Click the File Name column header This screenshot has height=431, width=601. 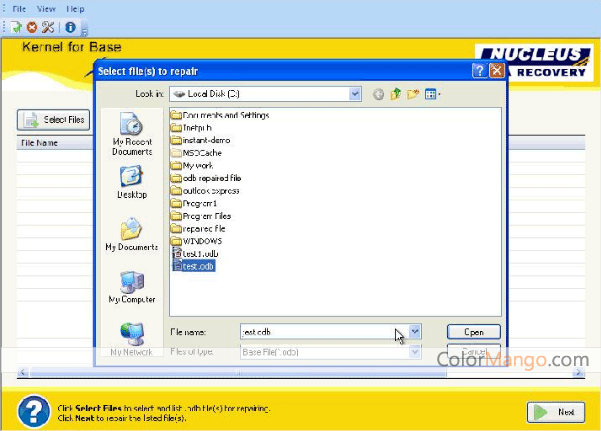54,143
